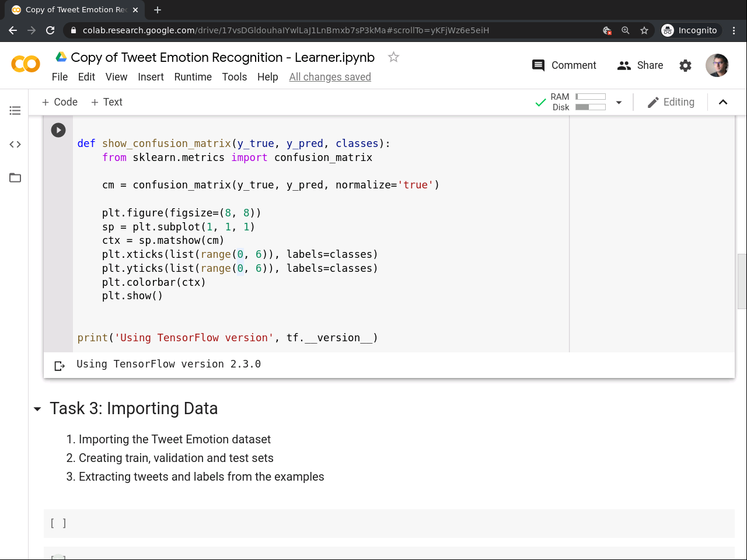Open the RAM and Disk runtime dropdown
Screen dimensions: 747x560
[619, 103]
